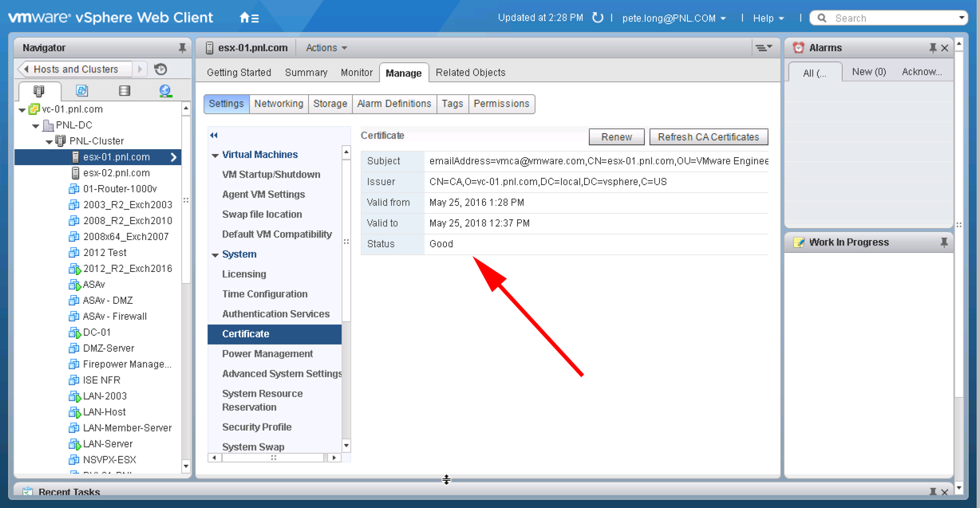
Task: Collapse the System settings section
Action: click(215, 255)
